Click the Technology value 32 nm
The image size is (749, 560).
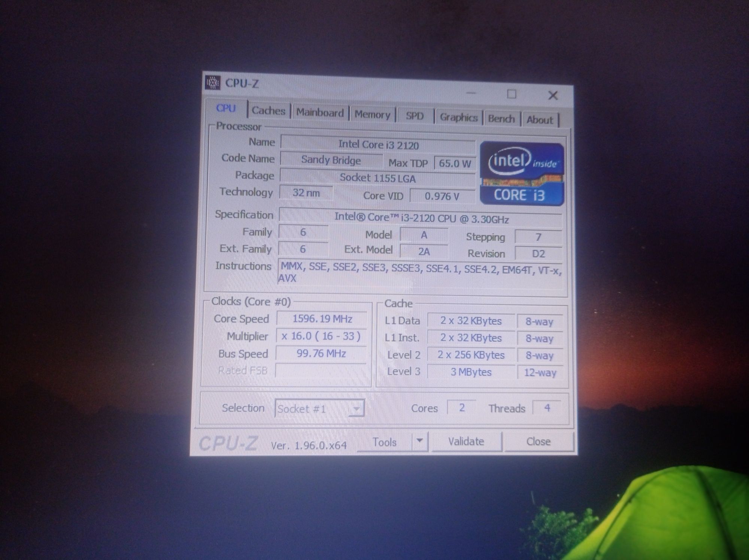pyautogui.click(x=306, y=193)
